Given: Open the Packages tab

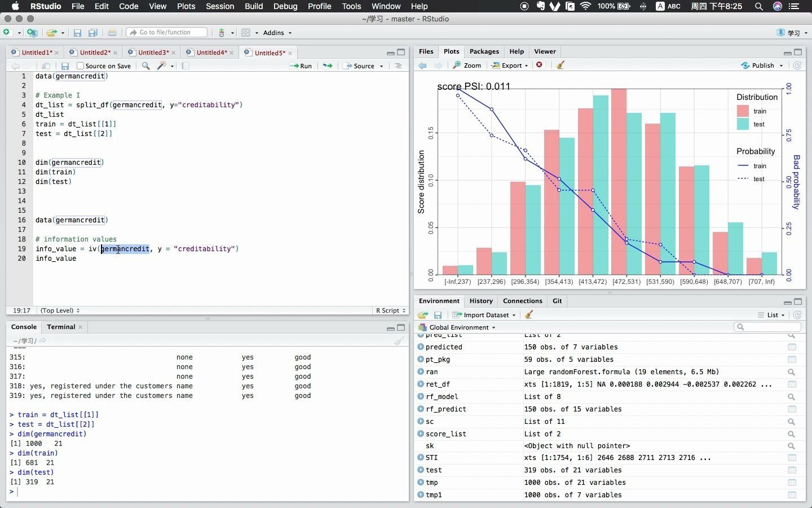Looking at the screenshot, I should [484, 51].
